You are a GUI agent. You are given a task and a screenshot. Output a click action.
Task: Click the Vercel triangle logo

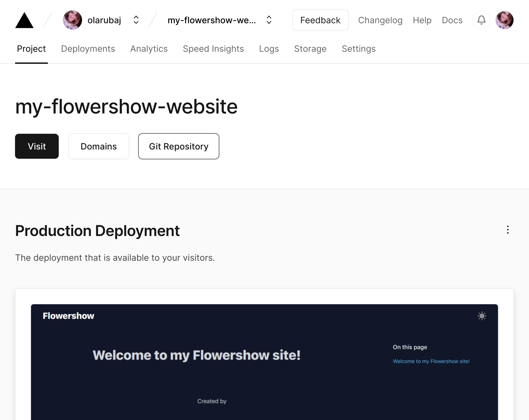(24, 20)
